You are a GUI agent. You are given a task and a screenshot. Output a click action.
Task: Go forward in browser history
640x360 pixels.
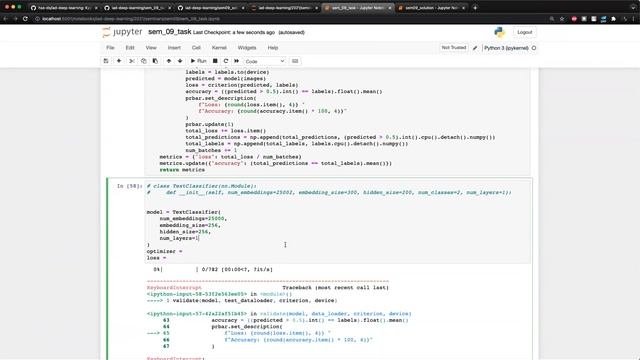[x=16, y=19]
